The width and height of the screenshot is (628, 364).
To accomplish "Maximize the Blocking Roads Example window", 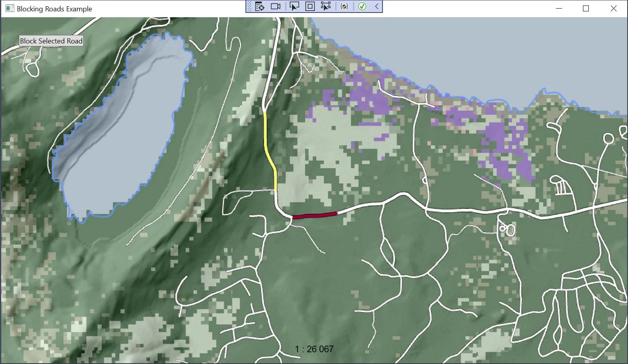I will [586, 9].
